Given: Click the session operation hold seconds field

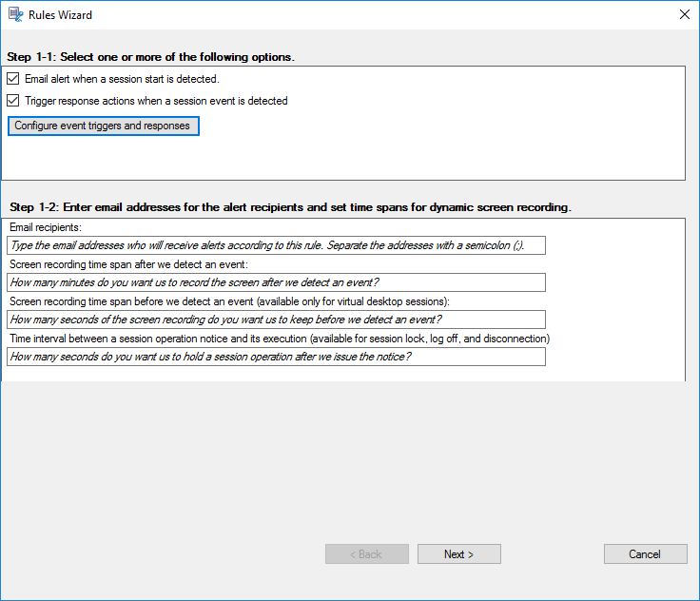Looking at the screenshot, I should pyautogui.click(x=276, y=357).
